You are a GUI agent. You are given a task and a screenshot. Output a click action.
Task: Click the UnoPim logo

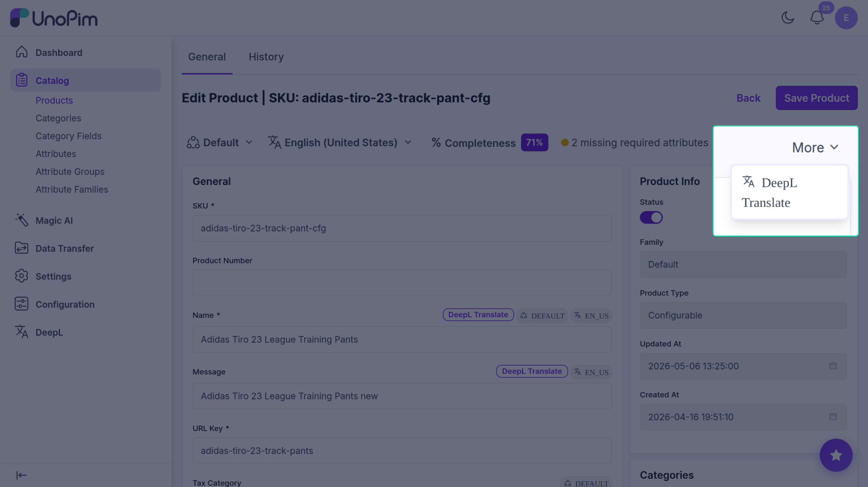click(x=54, y=18)
